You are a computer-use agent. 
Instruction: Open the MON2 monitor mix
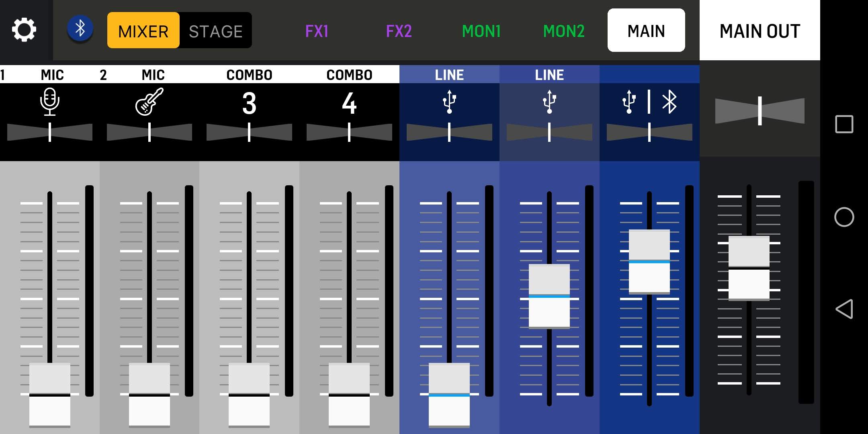click(563, 31)
